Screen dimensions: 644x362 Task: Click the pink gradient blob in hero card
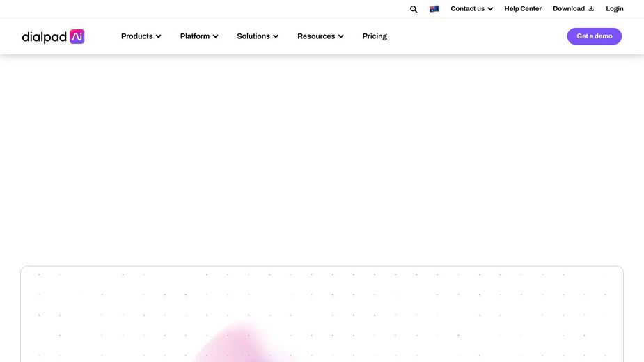click(240, 345)
